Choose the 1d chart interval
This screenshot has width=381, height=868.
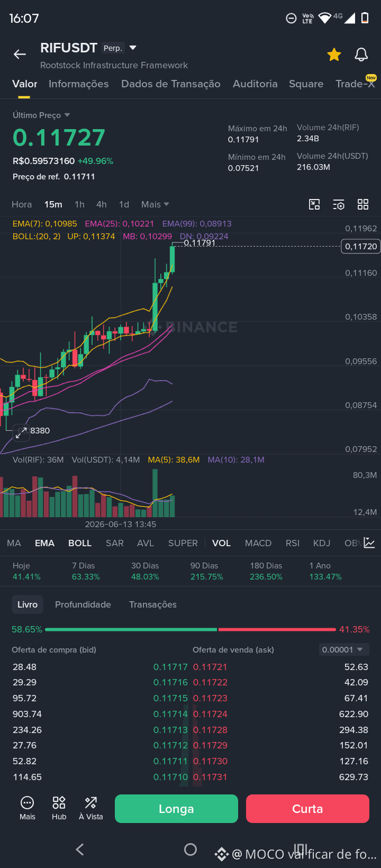click(124, 204)
